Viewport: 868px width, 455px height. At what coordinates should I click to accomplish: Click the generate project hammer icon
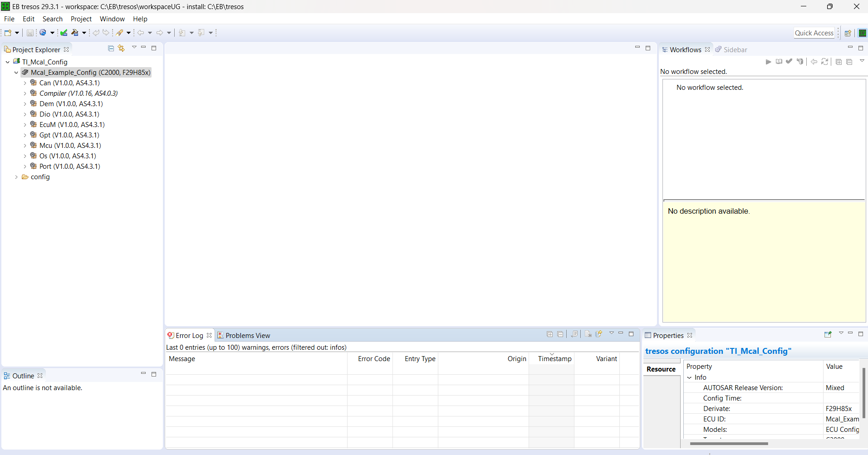point(75,33)
